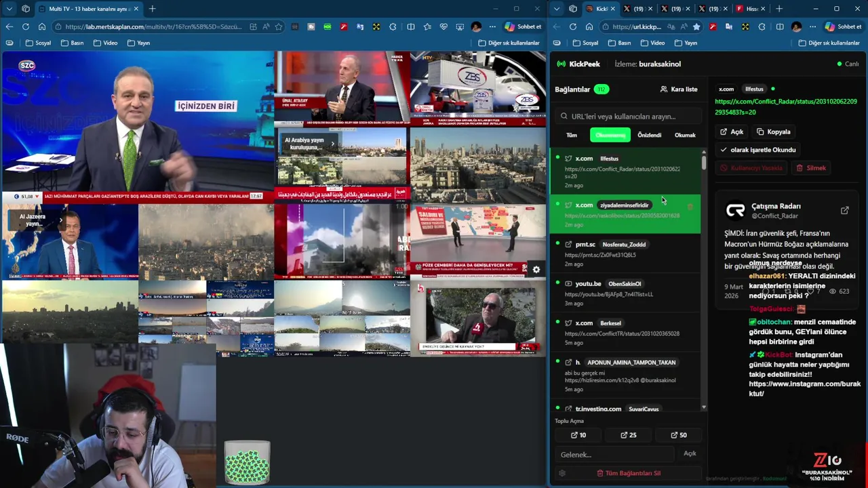Image resolution: width=868 pixels, height=488 pixels.
Task: Select the prnt.sc row from Nosferatu_Zoddd
Action: click(x=625, y=253)
